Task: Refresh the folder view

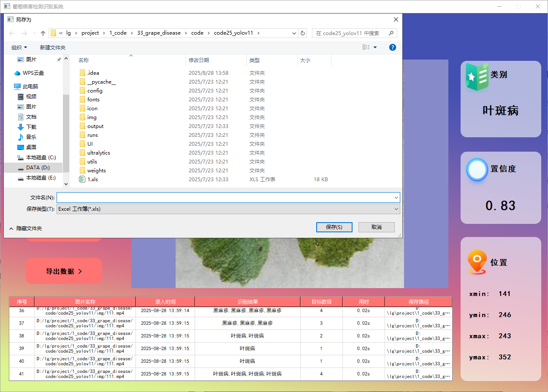Action: [x=303, y=33]
